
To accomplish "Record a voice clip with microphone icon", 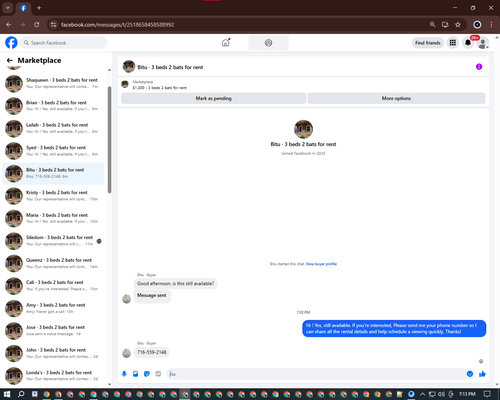I will 124,374.
